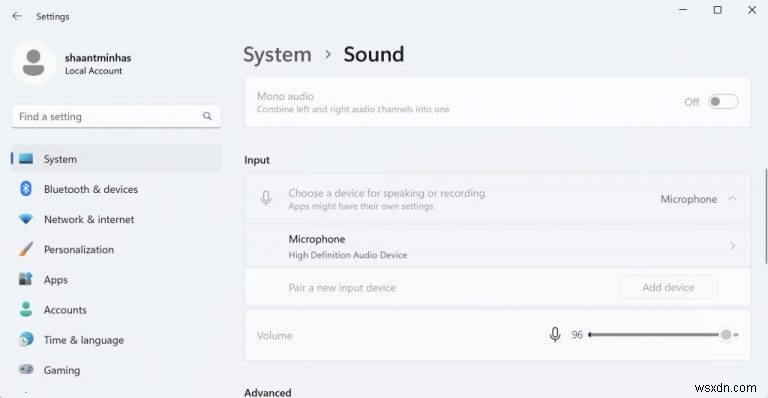Viewport: 768px width, 398px height.
Task: Click the Accounts person icon
Action: tap(26, 309)
